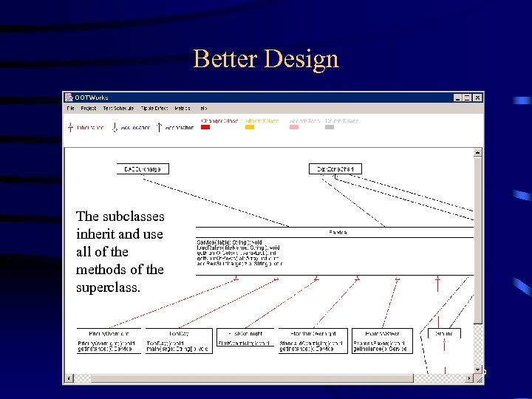Viewport: 532px width, 399px height.
Task: Click the horizontal scrollbar left arrow
Action: point(69,378)
